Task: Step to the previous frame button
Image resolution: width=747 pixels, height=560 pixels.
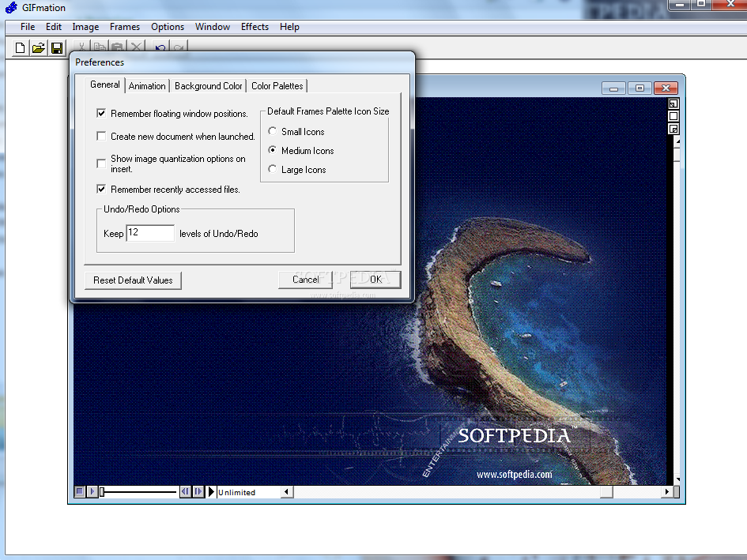Action: click(185, 491)
